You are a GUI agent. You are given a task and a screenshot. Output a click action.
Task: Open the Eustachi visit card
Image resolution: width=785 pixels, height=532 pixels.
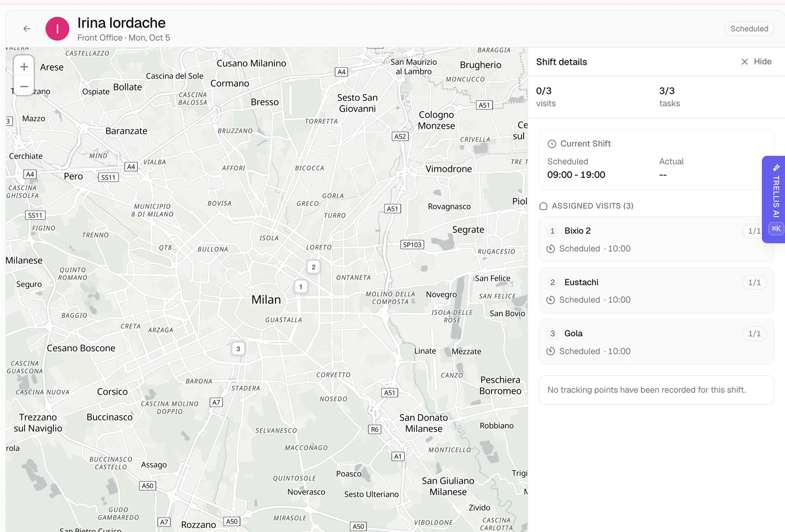click(x=656, y=291)
